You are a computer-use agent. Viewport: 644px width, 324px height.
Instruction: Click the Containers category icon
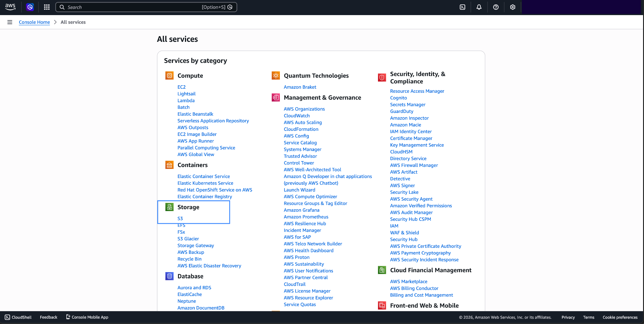pyautogui.click(x=169, y=165)
